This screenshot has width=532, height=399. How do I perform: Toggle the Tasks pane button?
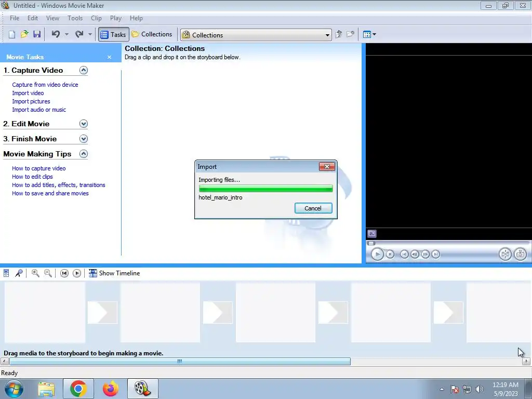[114, 34]
